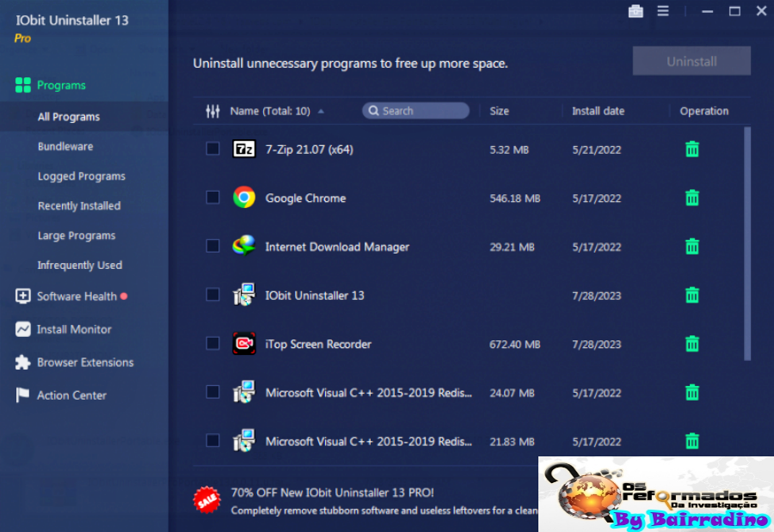
Task: Click the 5/21/2022 install date
Action: (x=596, y=150)
